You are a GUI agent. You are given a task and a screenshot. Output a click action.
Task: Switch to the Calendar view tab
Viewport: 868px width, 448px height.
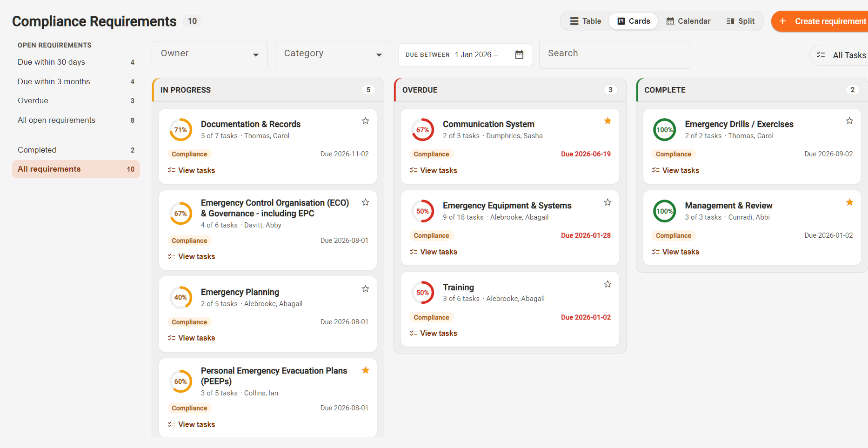[688, 21]
